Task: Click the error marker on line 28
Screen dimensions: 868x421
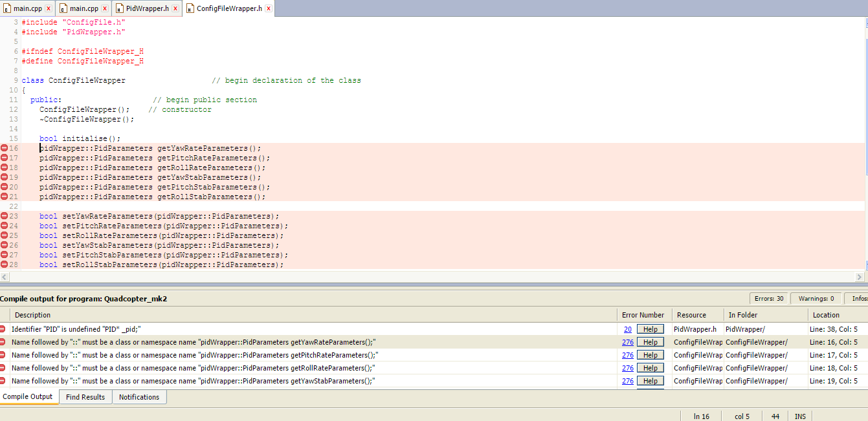Action: click(5, 264)
